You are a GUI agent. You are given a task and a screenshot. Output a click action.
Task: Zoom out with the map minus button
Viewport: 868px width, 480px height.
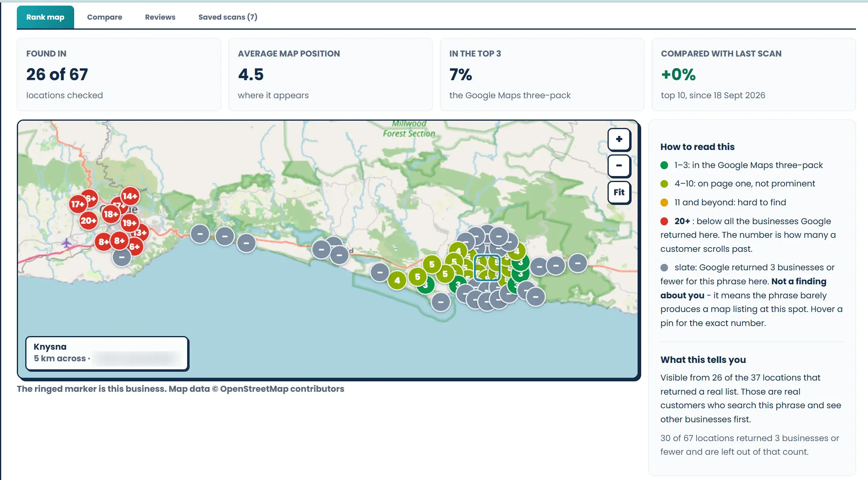pyautogui.click(x=619, y=166)
